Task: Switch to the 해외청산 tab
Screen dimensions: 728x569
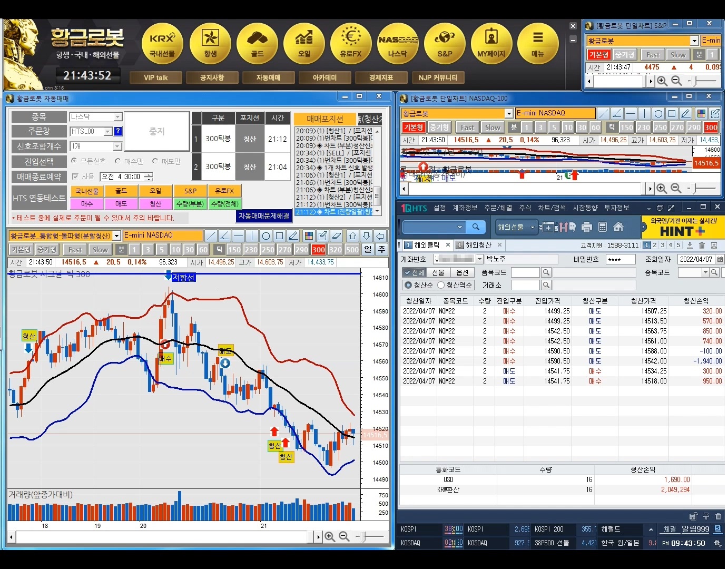Action: pos(478,245)
